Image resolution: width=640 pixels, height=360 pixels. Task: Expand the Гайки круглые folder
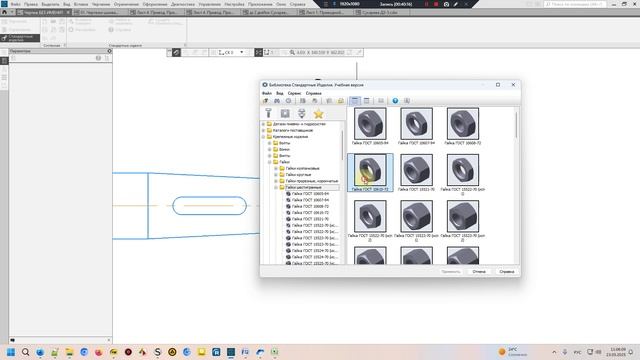pos(276,175)
